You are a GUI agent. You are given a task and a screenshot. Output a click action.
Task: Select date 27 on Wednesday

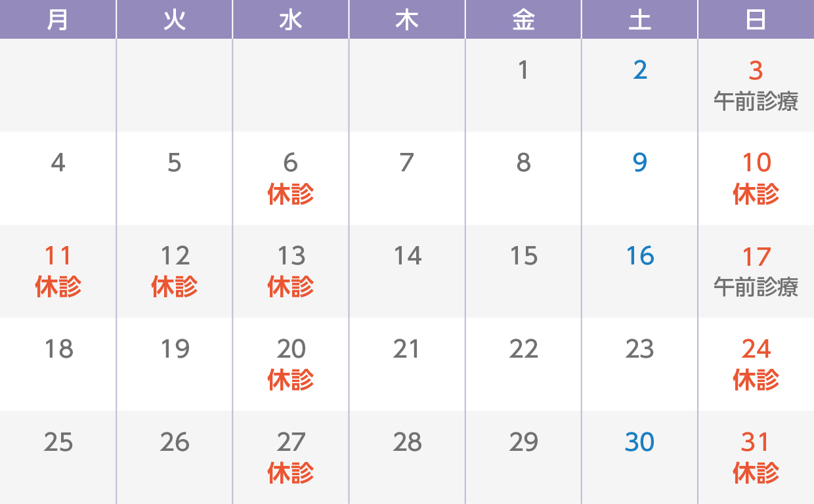(291, 442)
